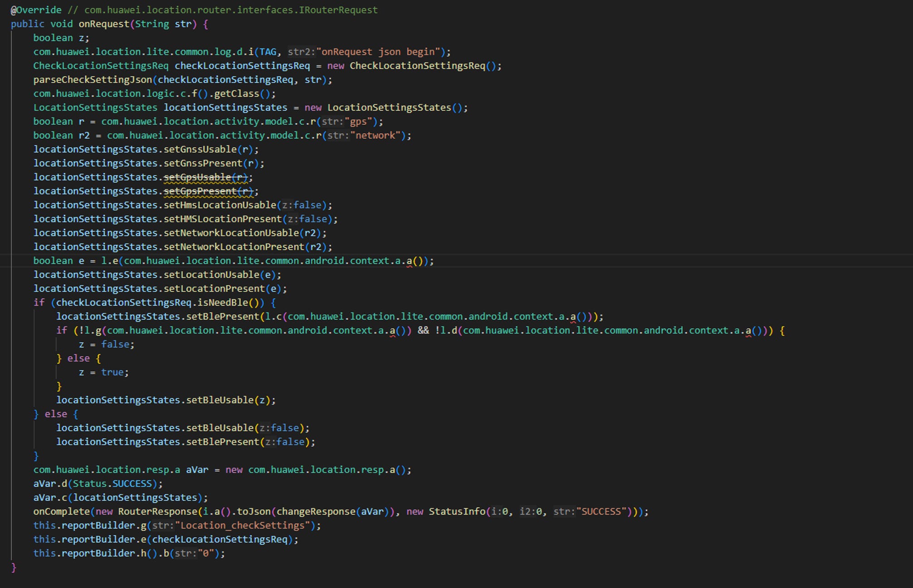Click the z = true assignment

coord(104,372)
